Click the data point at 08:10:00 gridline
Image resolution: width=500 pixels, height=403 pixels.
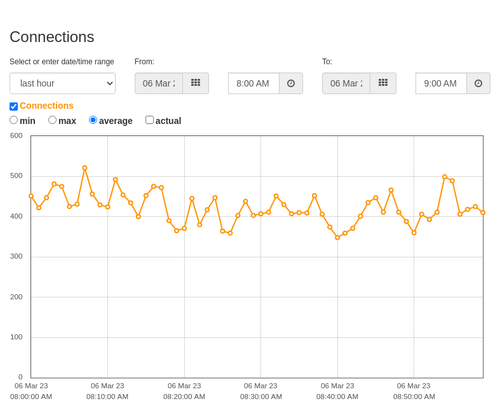pos(108,207)
